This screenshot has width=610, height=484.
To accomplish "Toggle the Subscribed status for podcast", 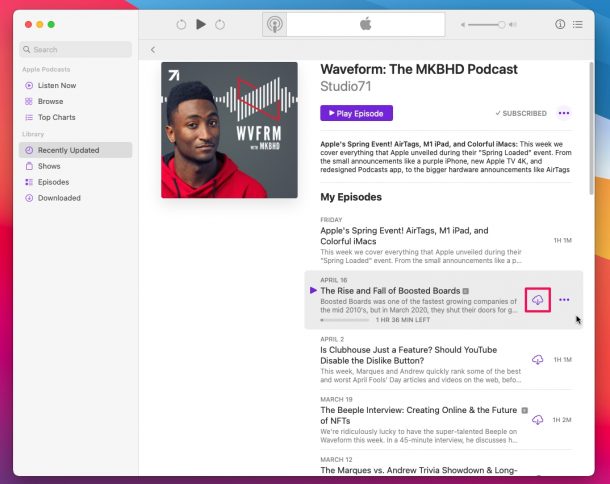I will (521, 113).
